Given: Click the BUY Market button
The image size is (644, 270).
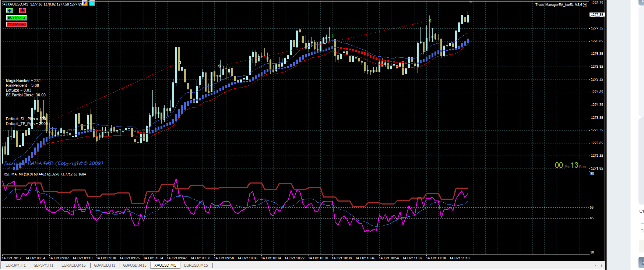Looking at the screenshot, I should click(17, 18).
